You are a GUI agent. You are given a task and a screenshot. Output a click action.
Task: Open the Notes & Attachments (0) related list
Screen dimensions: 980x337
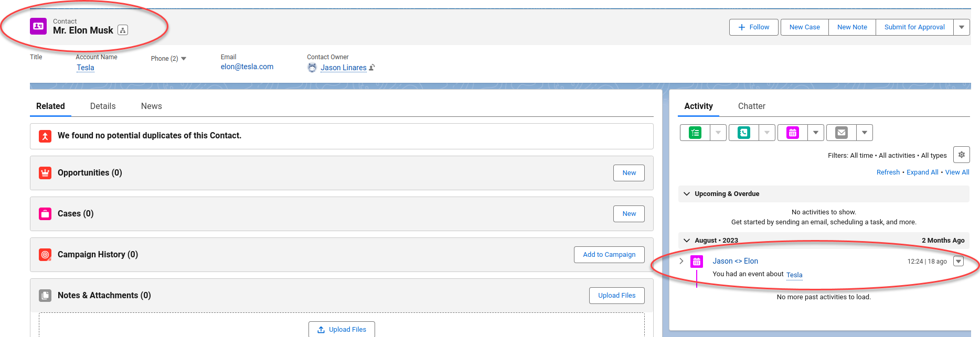click(x=104, y=296)
